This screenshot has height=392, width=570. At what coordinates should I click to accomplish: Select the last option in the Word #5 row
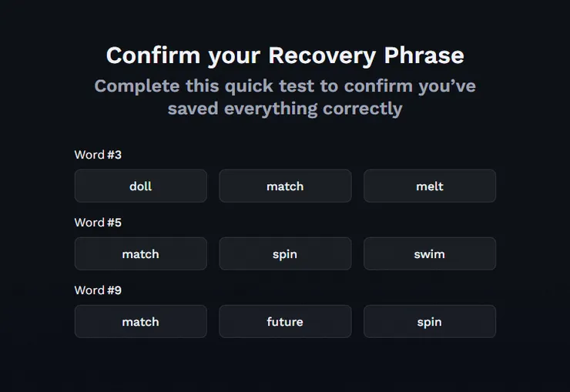[429, 254]
